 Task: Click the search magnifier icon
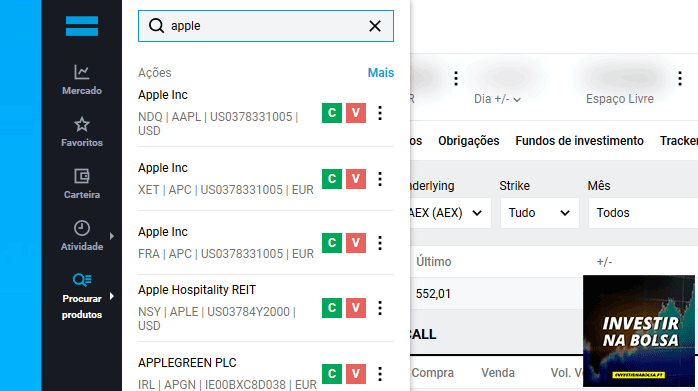pyautogui.click(x=156, y=26)
